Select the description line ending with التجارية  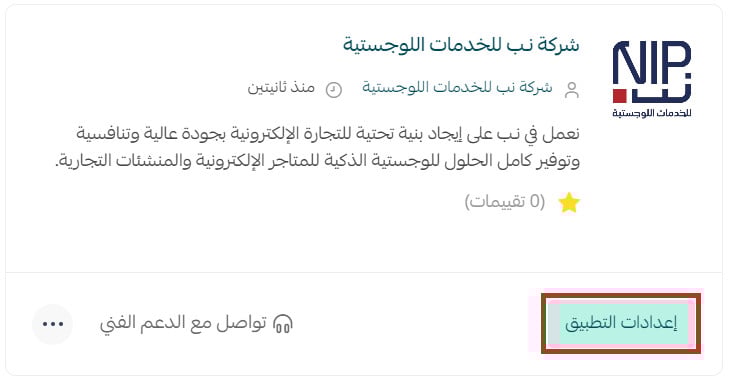[x=317, y=161]
